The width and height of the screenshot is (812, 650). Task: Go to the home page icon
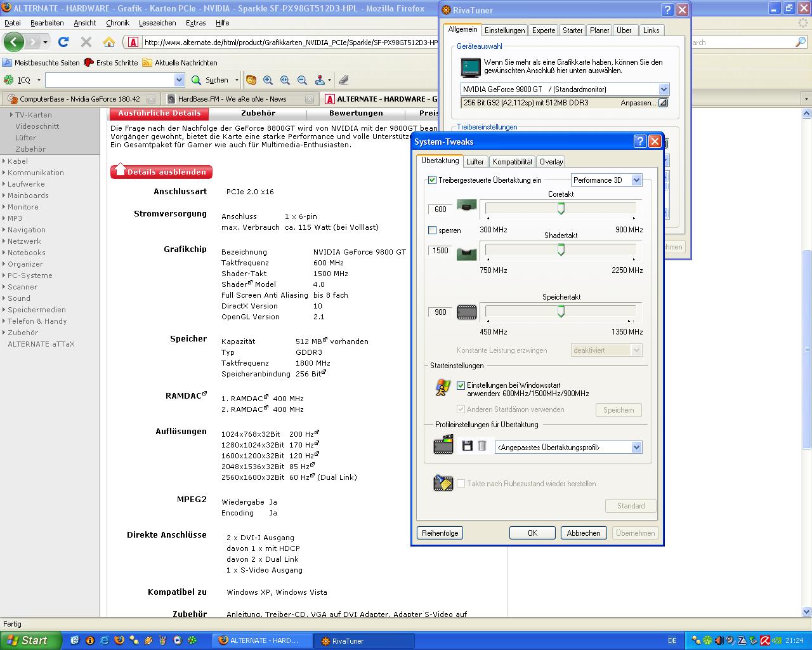click(109, 42)
